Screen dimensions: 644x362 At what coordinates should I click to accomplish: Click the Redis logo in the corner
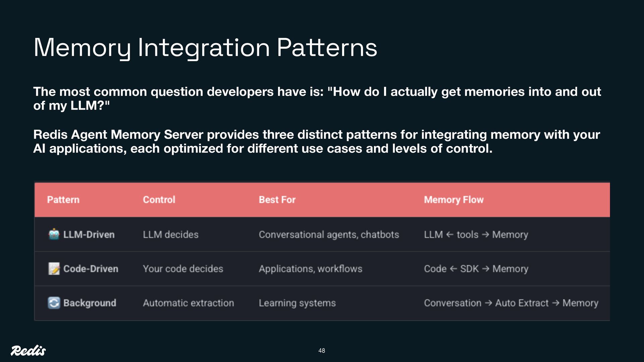28,351
